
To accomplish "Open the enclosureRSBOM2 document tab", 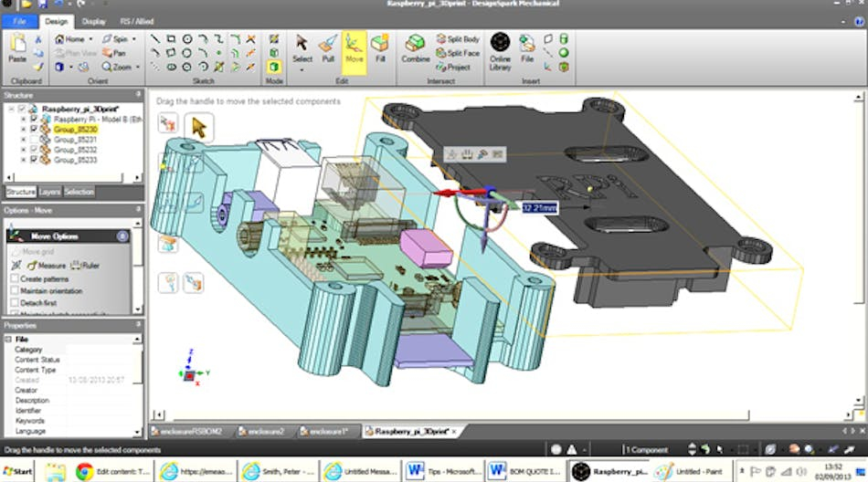I will pos(187,431).
